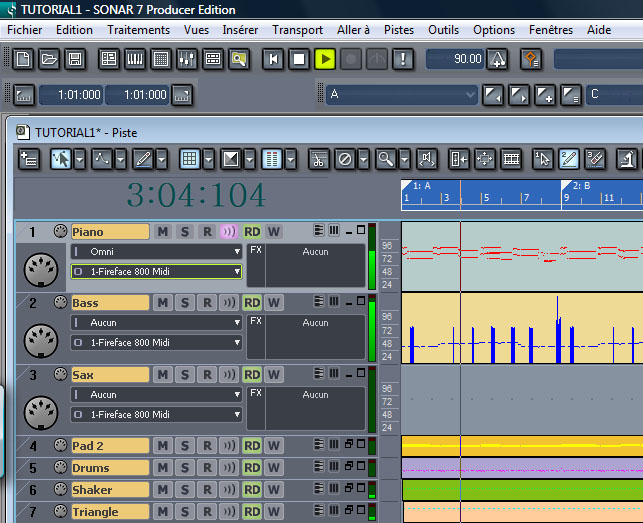
Task: Open the Track view icon
Action: pyautogui.click(x=109, y=59)
